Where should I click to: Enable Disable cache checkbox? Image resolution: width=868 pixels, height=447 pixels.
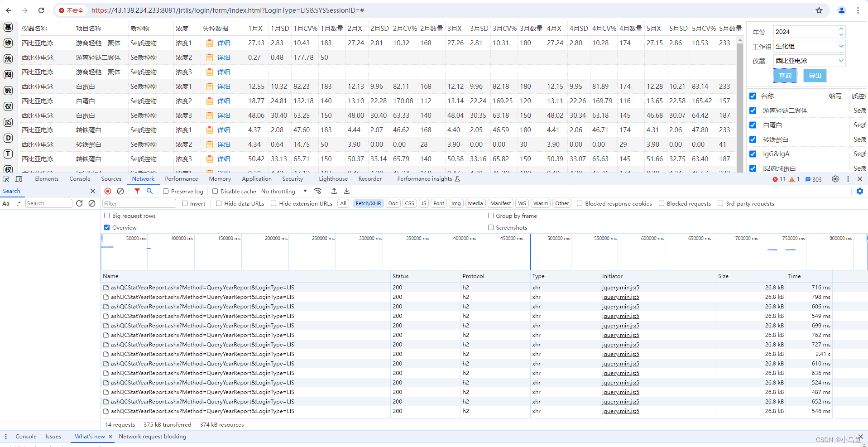(x=215, y=191)
